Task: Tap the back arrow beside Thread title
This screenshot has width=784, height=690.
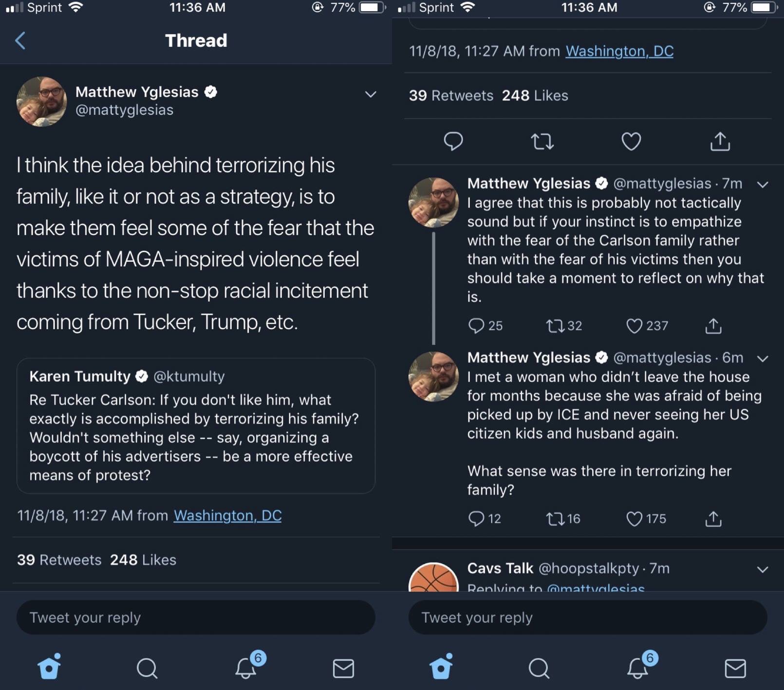Action: (x=20, y=40)
